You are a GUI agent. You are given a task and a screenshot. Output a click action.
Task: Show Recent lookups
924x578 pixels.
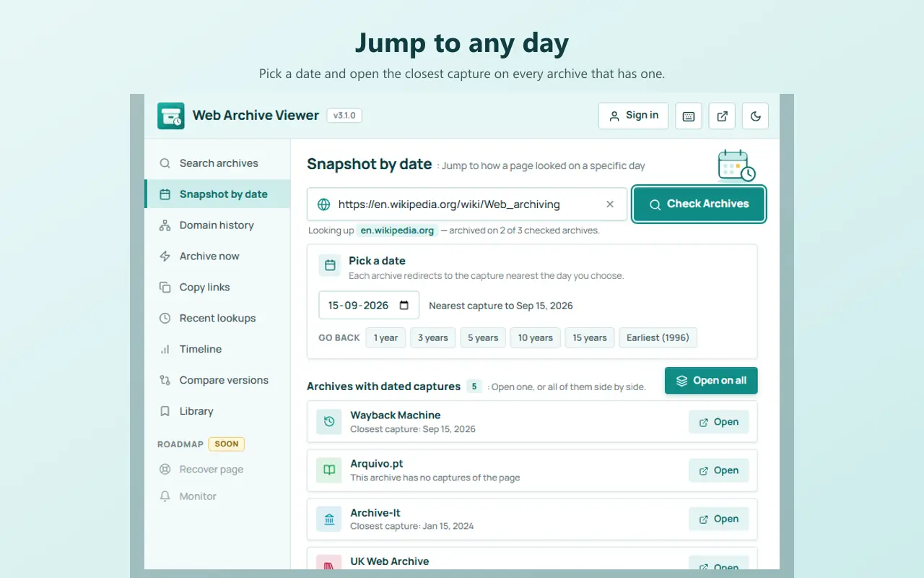click(x=217, y=319)
